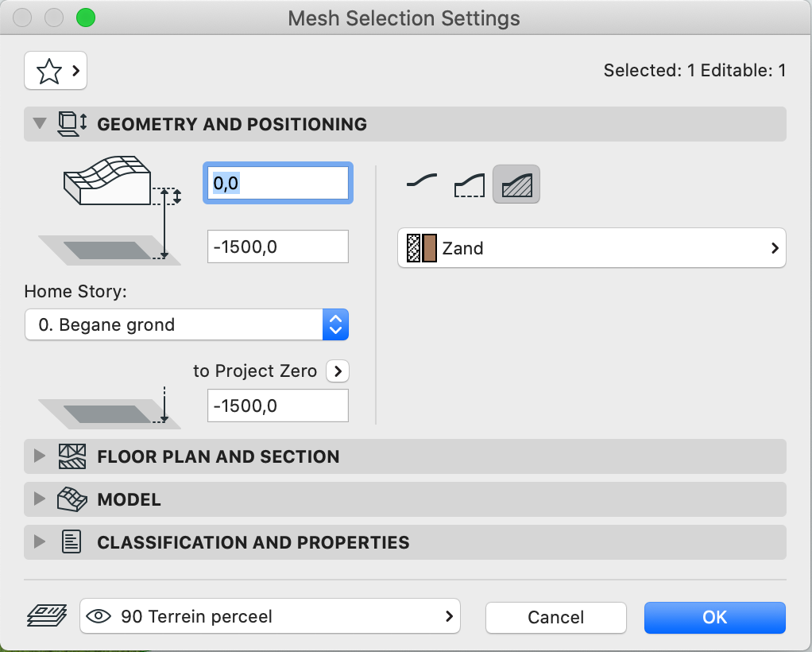
Task: Confirm settings with the OK button
Action: tap(714, 617)
